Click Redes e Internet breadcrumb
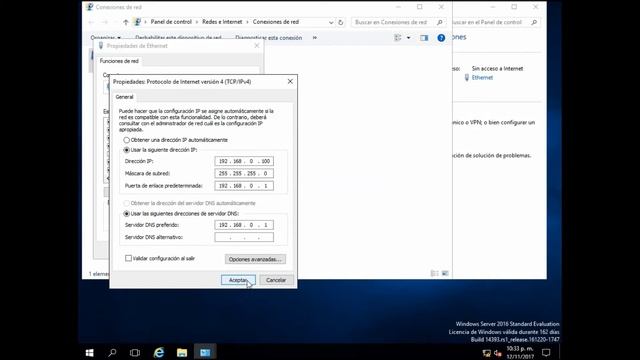The height and width of the screenshot is (360, 640). [222, 22]
